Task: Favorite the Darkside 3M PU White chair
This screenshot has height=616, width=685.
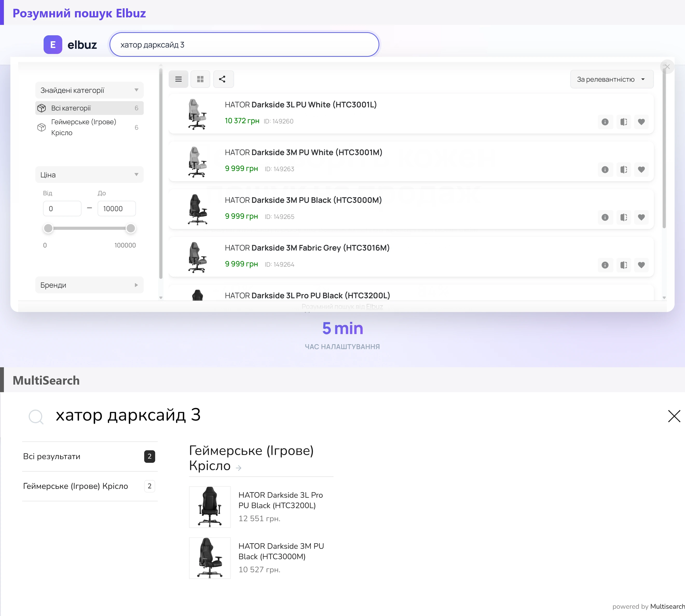Action: pyautogui.click(x=641, y=170)
